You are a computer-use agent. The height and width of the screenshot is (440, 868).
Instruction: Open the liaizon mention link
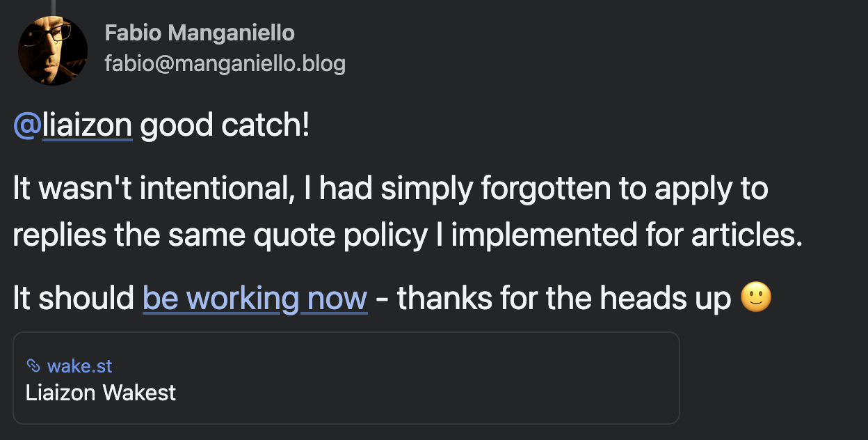click(x=87, y=126)
